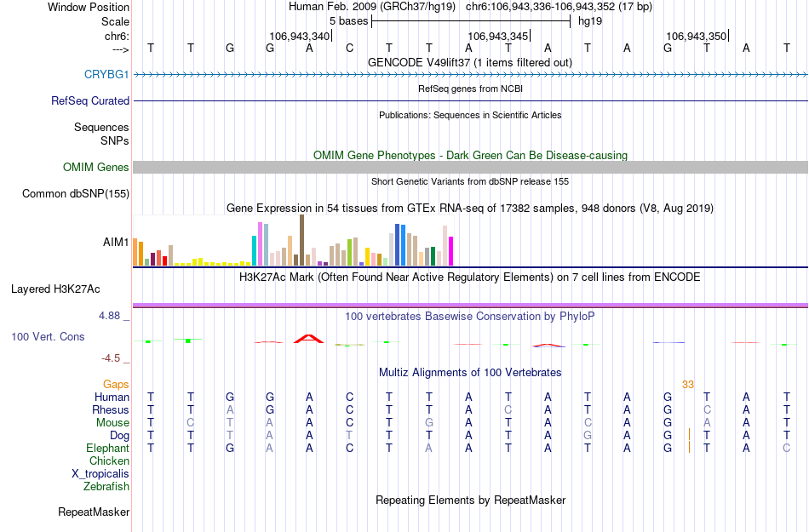Select the dark RefSeq Curated gene line
809x532 pixels.
click(x=471, y=101)
